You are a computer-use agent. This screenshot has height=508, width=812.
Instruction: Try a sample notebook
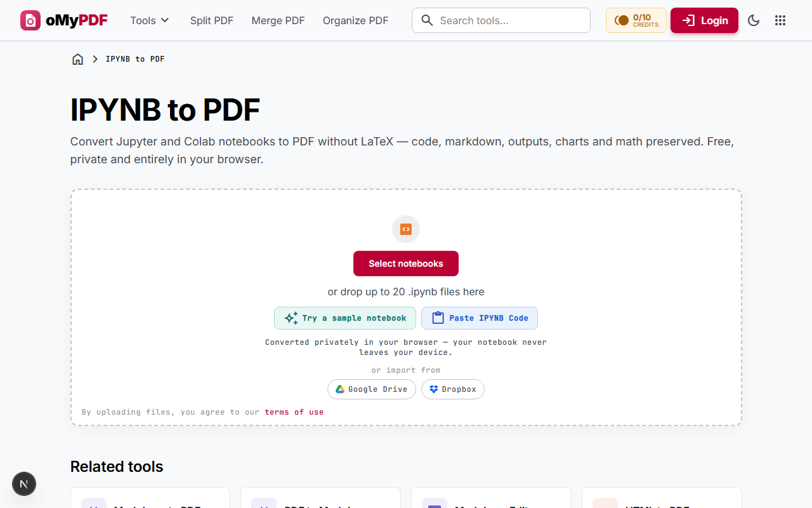pos(345,318)
